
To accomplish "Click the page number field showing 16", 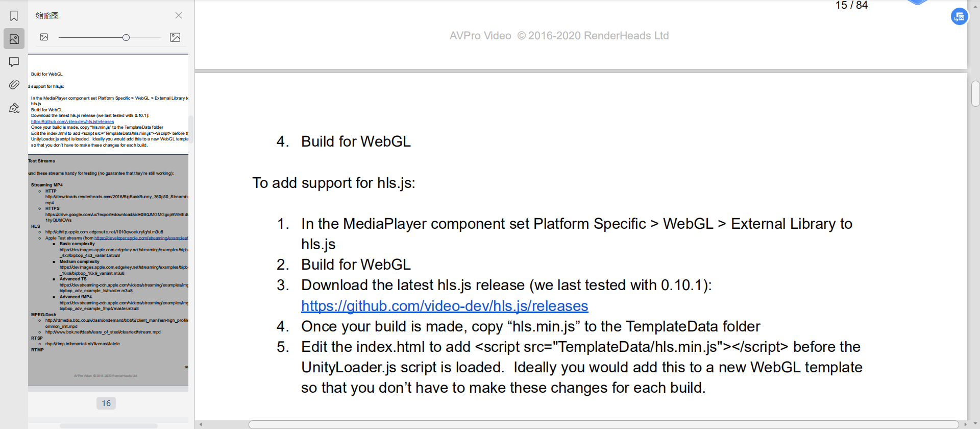I will click(x=106, y=403).
